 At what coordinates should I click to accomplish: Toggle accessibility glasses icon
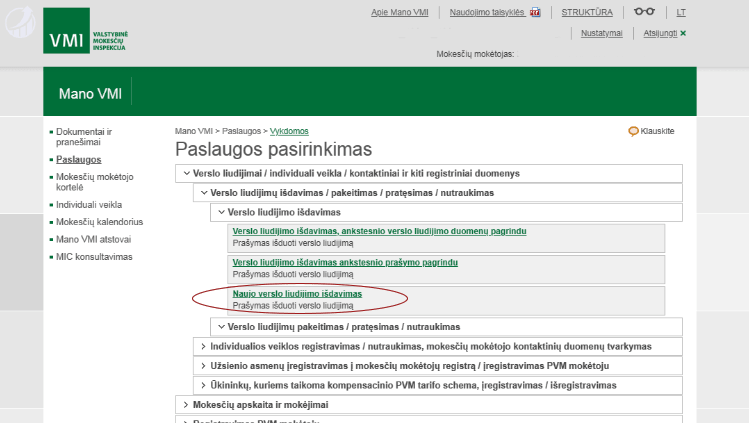click(644, 11)
